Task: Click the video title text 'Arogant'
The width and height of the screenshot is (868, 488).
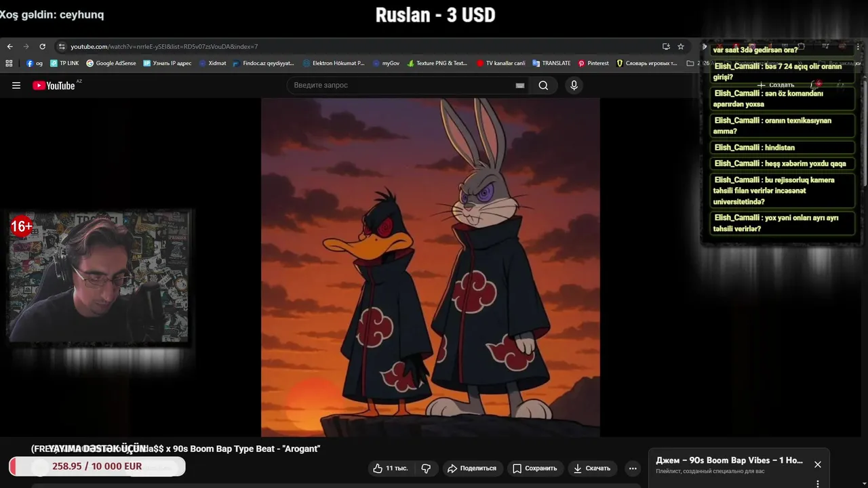Action: coord(300,449)
